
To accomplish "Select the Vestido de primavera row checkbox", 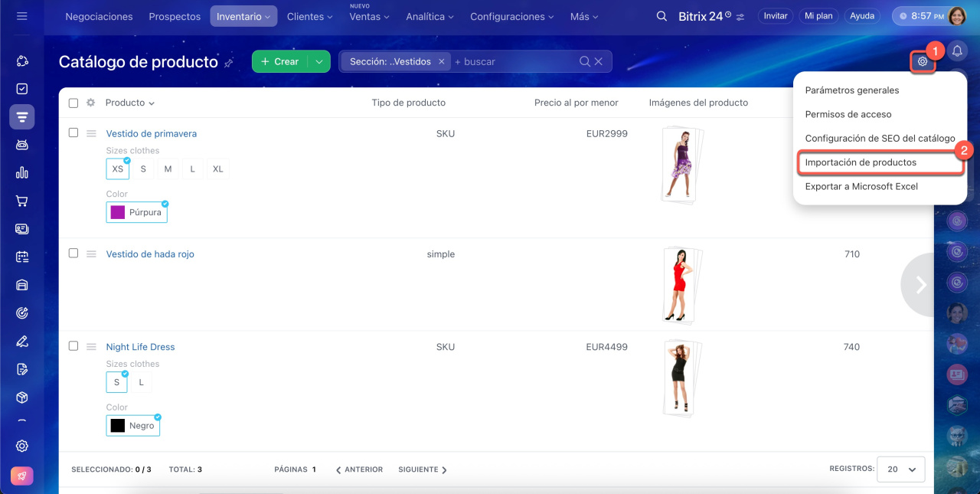I will [73, 132].
